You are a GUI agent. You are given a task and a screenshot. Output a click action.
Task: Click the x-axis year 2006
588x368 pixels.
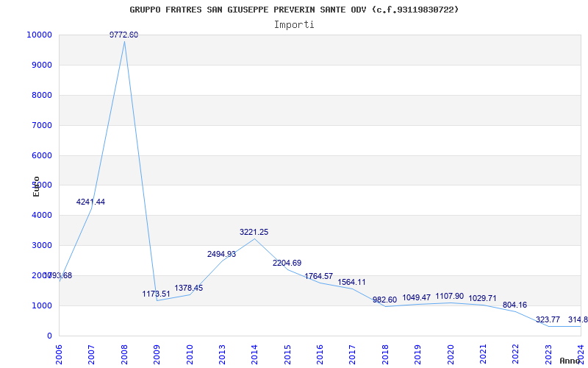click(x=60, y=355)
